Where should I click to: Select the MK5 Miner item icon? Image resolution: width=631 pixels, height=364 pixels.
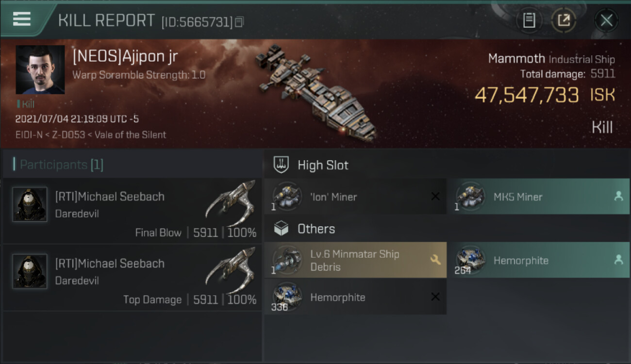point(470,197)
